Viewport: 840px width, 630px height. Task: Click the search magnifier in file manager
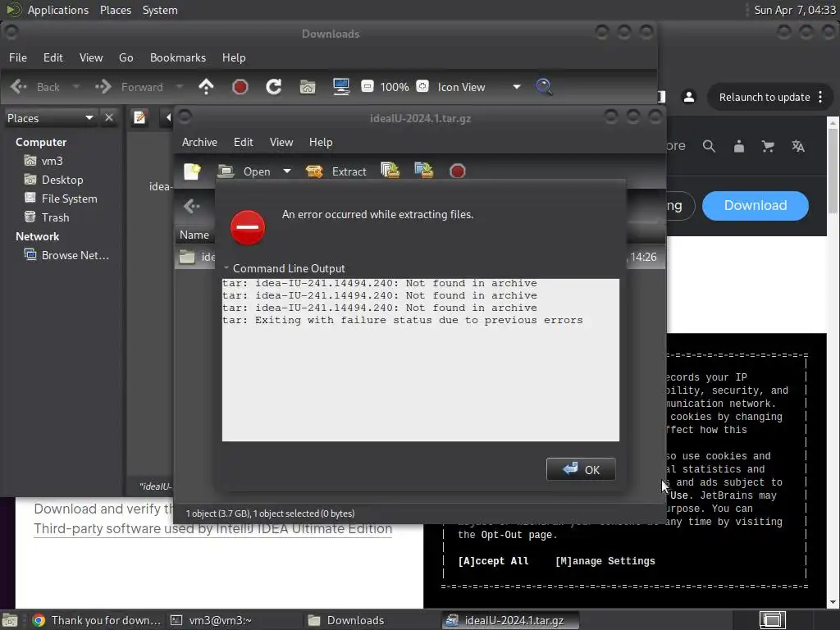pyautogui.click(x=544, y=86)
